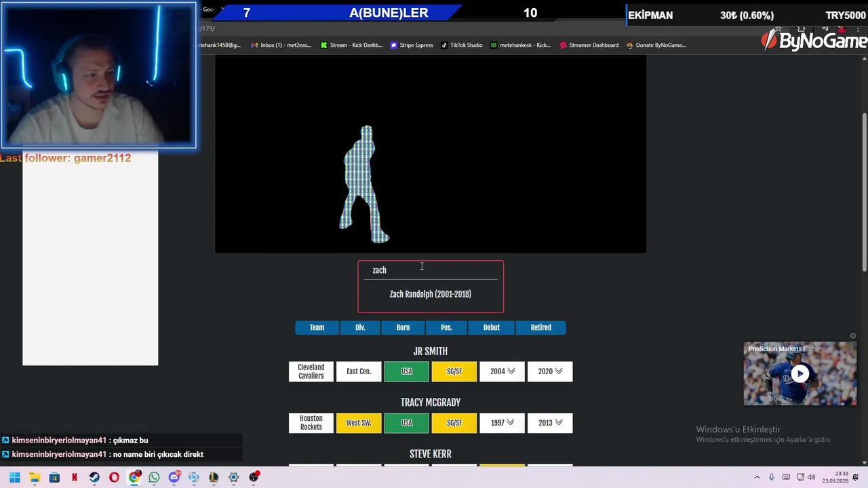Open League of Legends taskbar icon

pos(214,477)
